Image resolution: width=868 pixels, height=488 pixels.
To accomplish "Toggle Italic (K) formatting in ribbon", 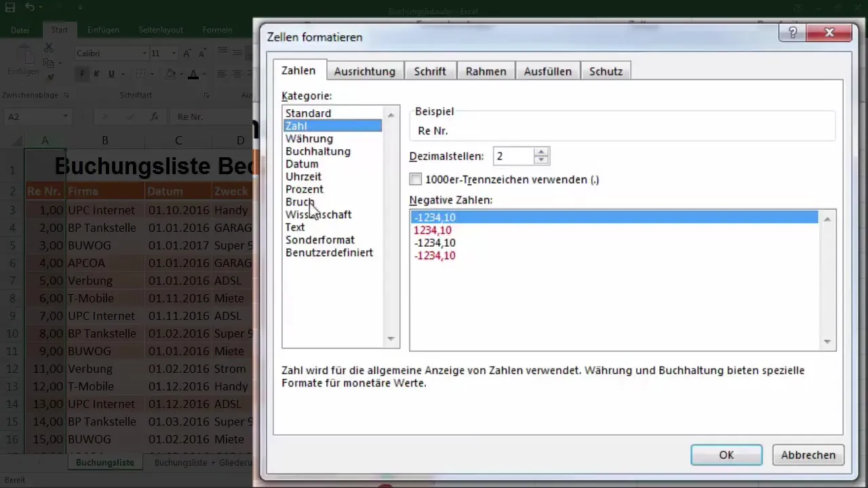I will (97, 74).
